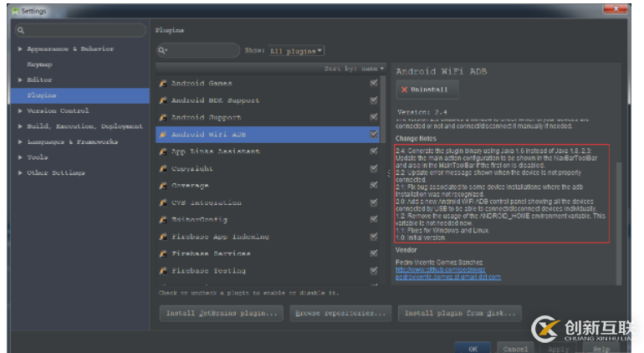This screenshot has height=353, width=644.
Task: Click the list and details splitter handle
Action: (389, 173)
